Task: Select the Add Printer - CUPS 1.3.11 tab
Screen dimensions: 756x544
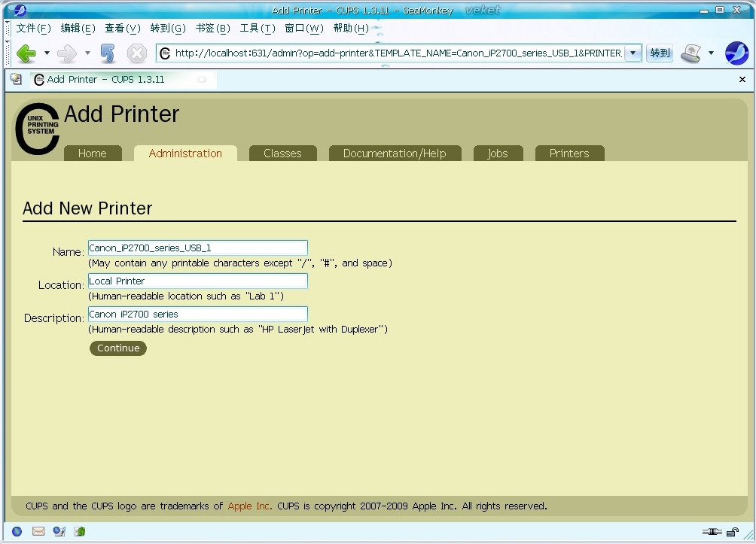Action: point(123,80)
